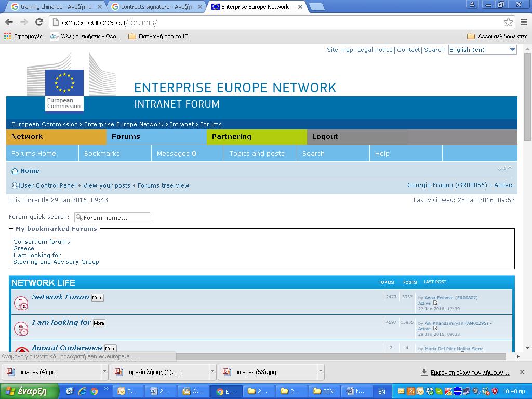532x399 pixels.
Task: Open the Εισαγωγή από το IE bookmark folder
Action: click(x=158, y=36)
